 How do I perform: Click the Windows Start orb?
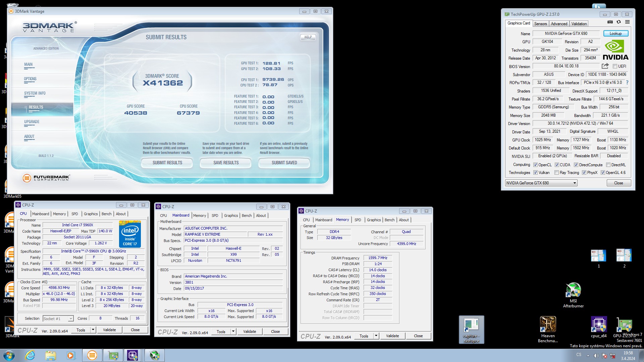pyautogui.click(x=9, y=355)
